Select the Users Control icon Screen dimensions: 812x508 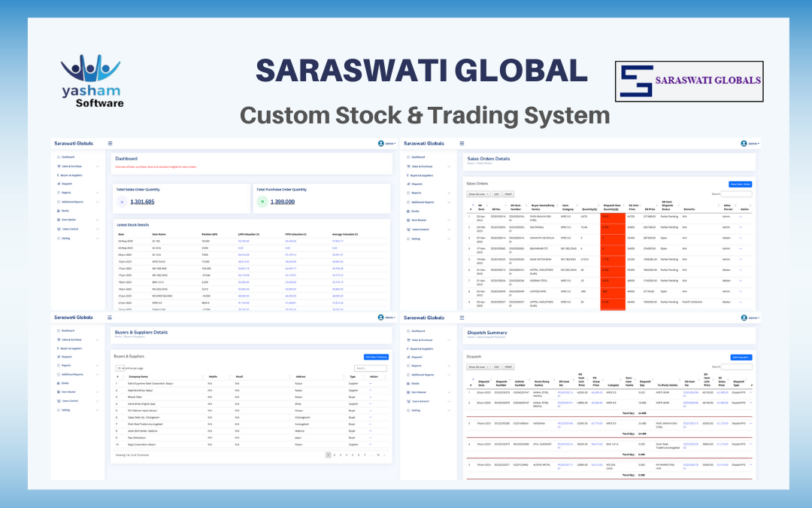point(59,229)
